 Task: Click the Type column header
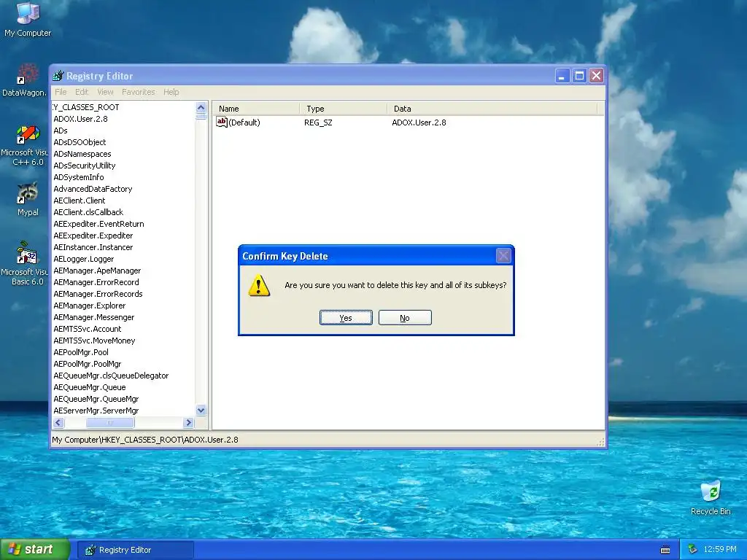[x=344, y=109]
